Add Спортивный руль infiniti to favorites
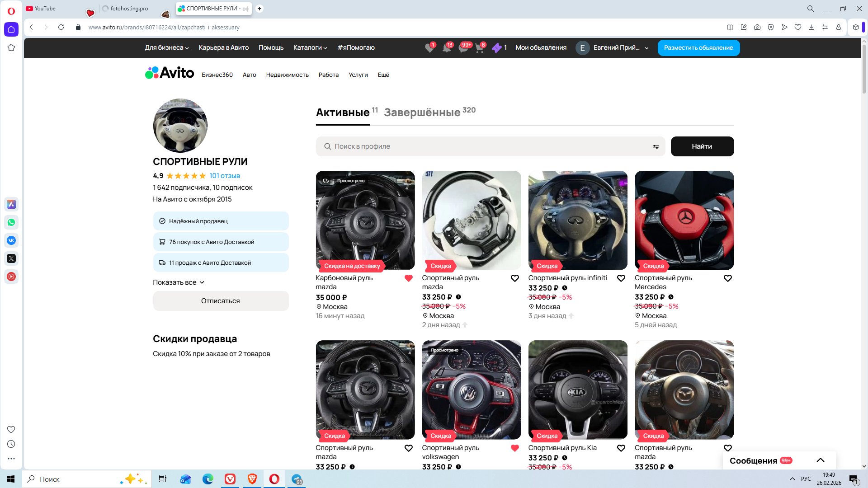Screen dimensions: 868x488 point(621,278)
